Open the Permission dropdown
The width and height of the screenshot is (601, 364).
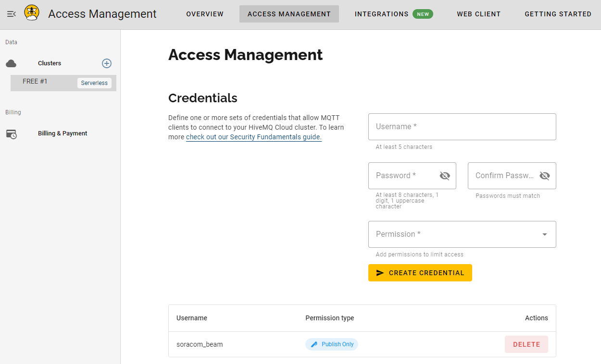tap(462, 234)
